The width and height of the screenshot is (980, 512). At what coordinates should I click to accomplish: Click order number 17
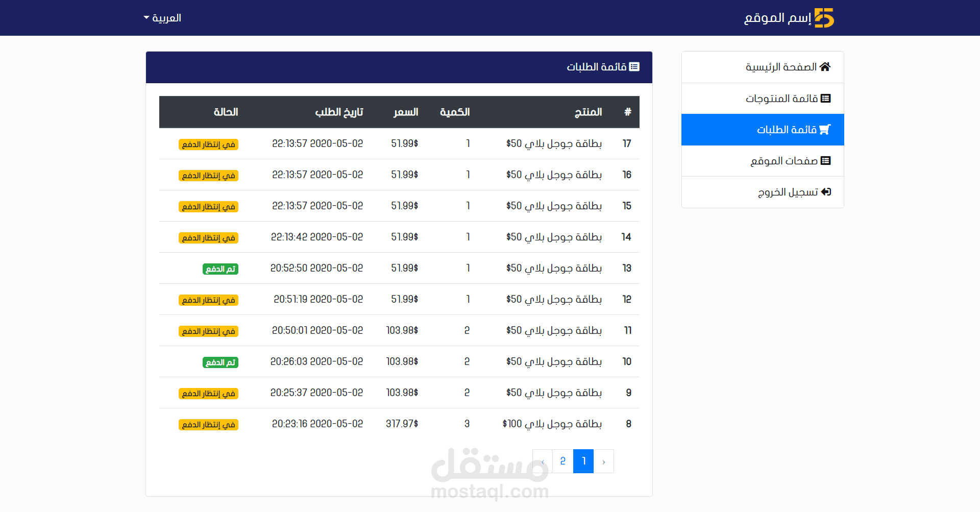click(x=627, y=143)
